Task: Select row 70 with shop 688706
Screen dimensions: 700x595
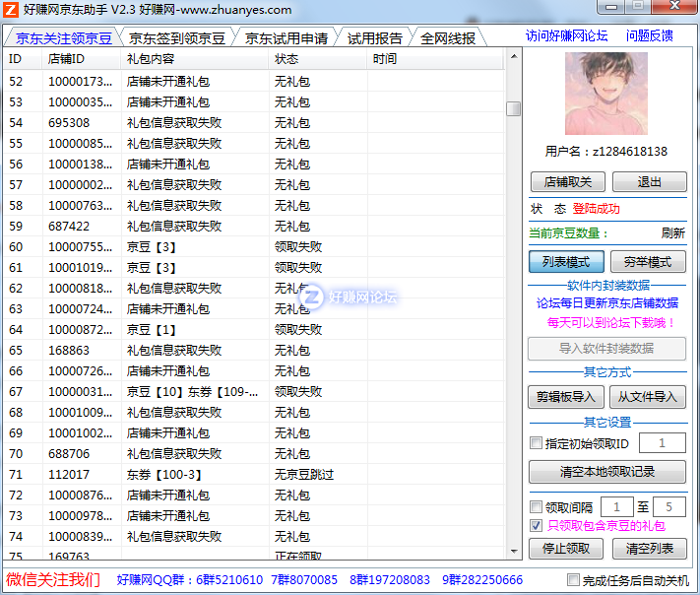Action: tap(254, 454)
